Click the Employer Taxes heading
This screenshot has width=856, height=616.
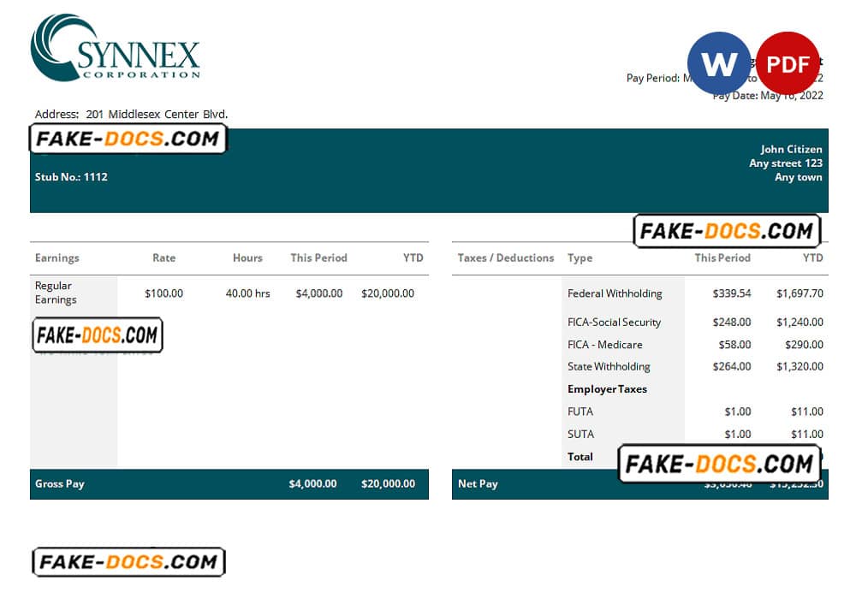607,389
